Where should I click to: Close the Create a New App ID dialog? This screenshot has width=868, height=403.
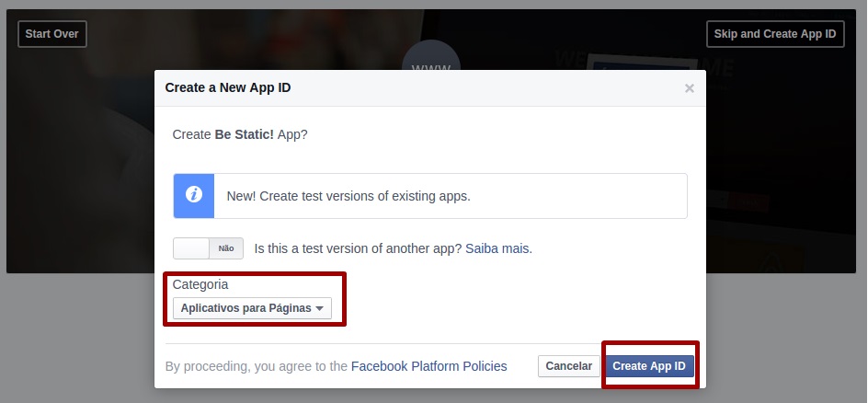coord(690,88)
